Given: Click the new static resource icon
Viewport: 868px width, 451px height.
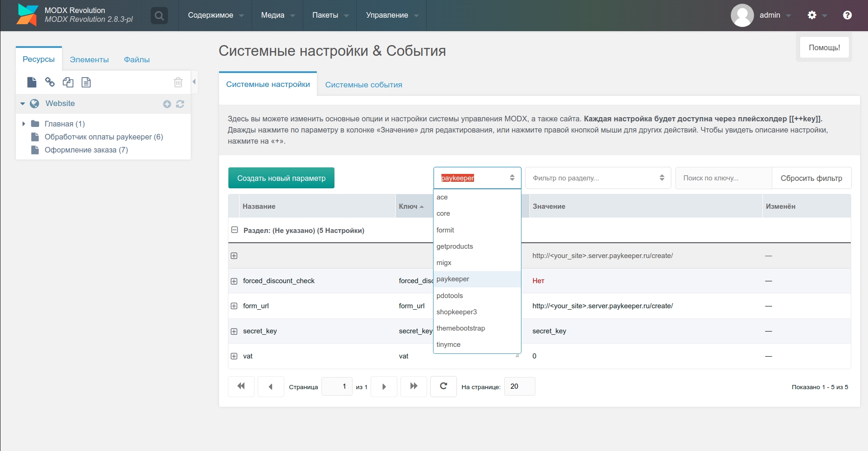Looking at the screenshot, I should pyautogui.click(x=86, y=82).
